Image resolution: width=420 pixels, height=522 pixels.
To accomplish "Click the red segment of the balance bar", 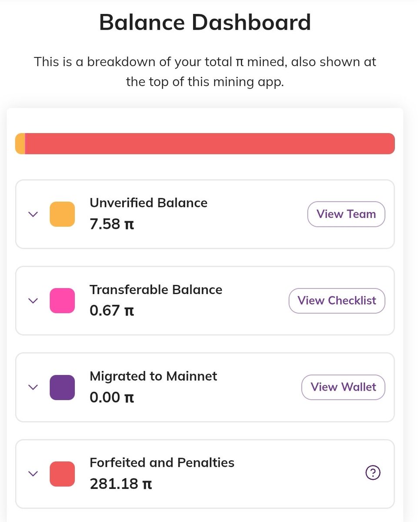I will [x=209, y=144].
